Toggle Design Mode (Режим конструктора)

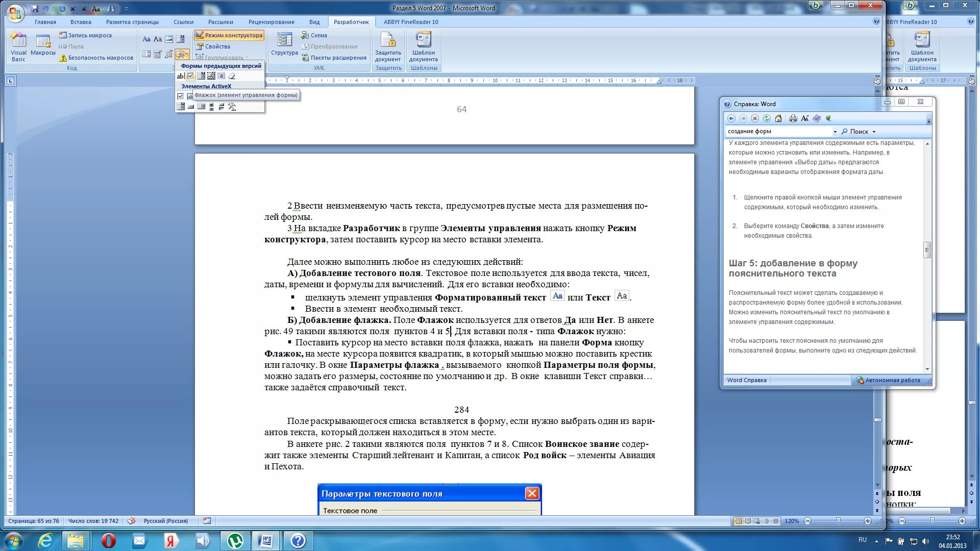pos(229,35)
